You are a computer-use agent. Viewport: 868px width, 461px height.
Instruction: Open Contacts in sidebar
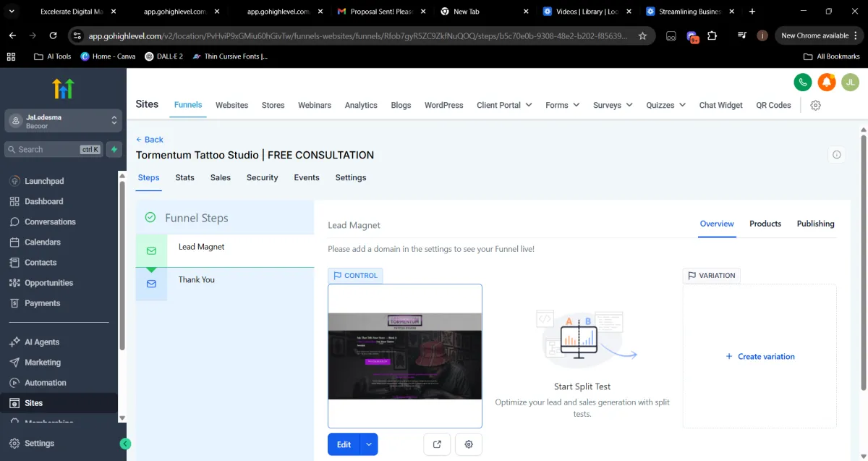click(x=41, y=262)
